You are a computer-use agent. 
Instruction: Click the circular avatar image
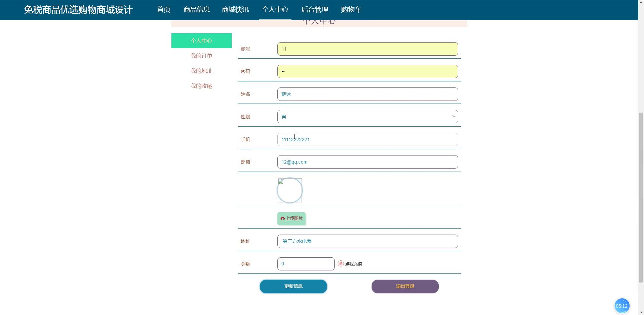290,190
